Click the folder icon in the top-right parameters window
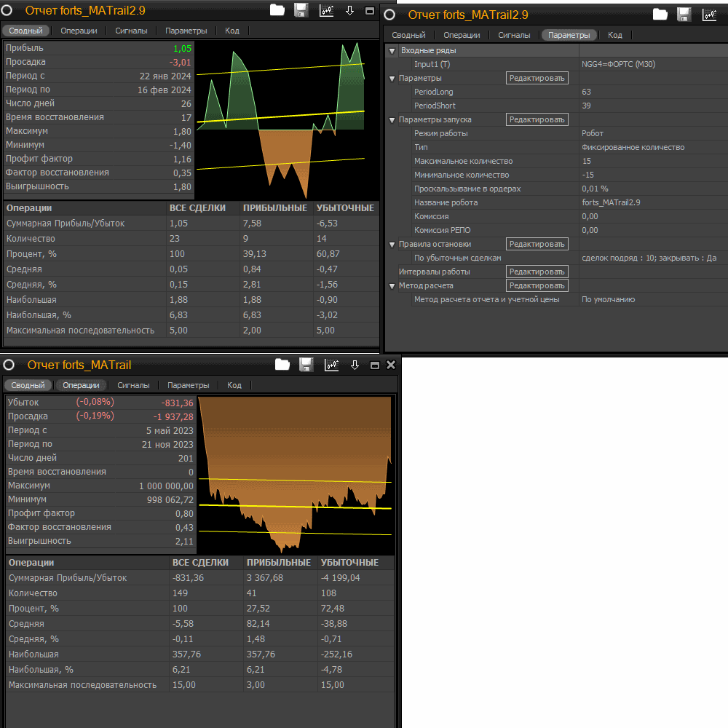The image size is (728, 728). coord(660,15)
